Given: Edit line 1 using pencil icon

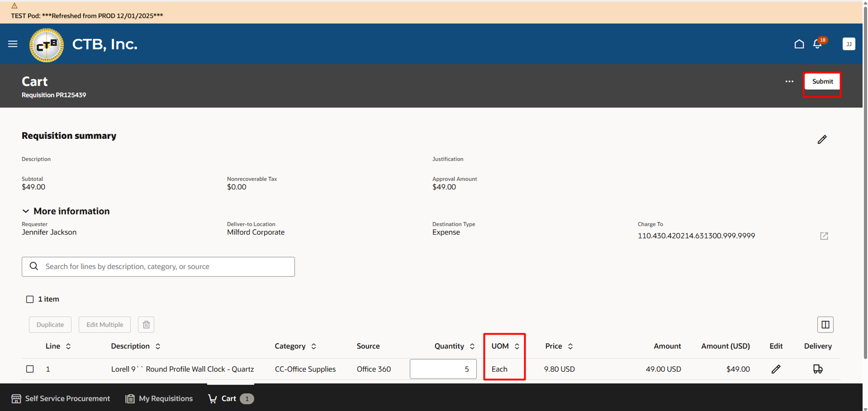Looking at the screenshot, I should (776, 369).
